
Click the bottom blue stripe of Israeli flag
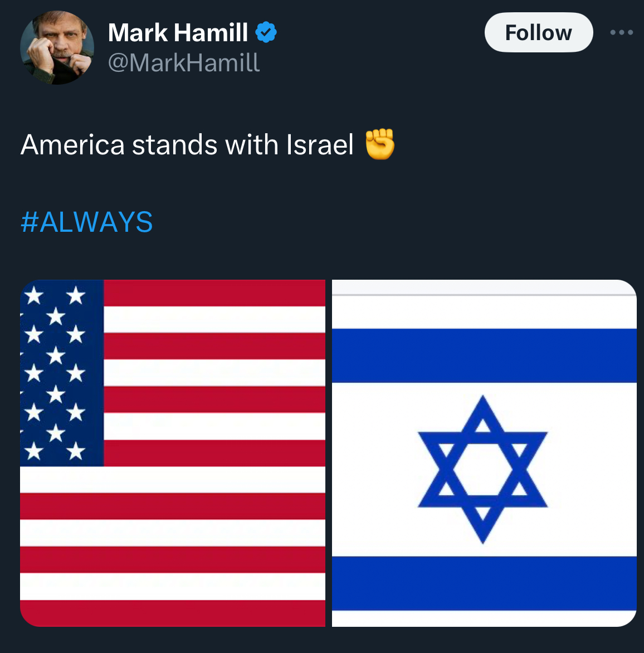pos(484,583)
